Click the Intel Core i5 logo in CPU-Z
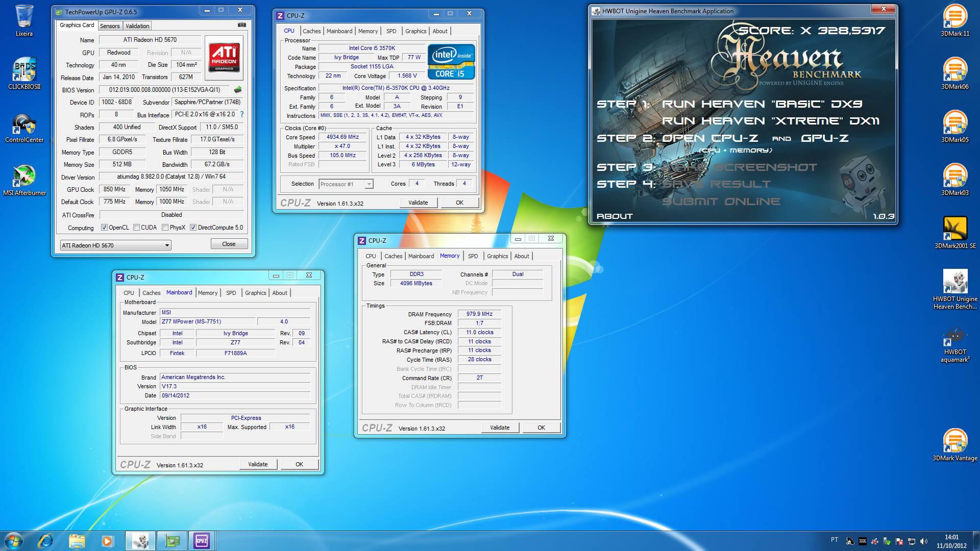Viewport: 980px width, 551px height. coord(451,62)
